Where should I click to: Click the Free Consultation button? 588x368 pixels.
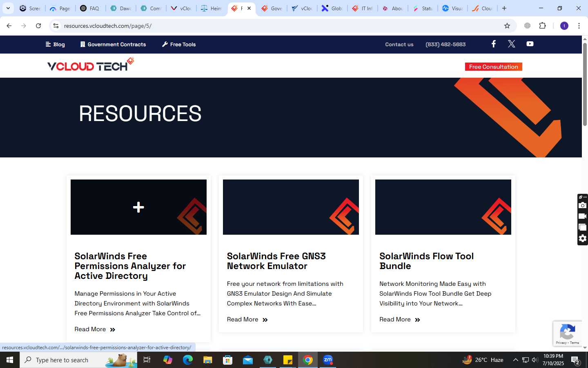[x=493, y=67]
